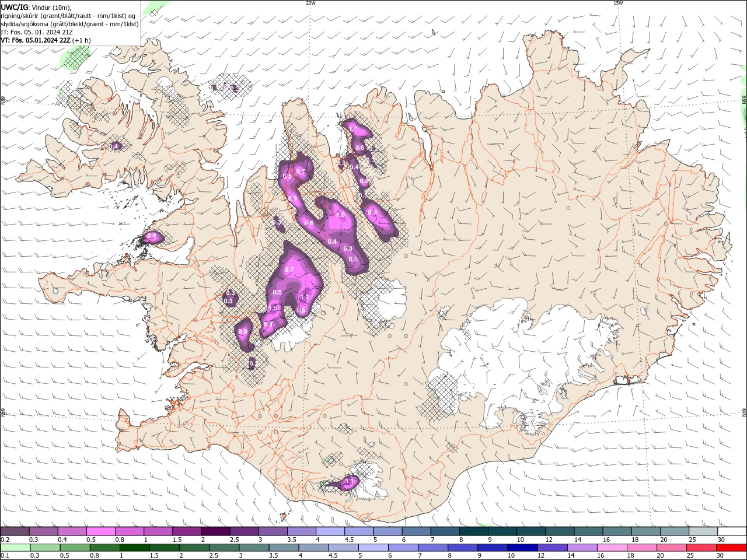
Task: Select the 'VT: Fös. 05.01.2024 22Z (+1 h)' line
Action: point(46,40)
